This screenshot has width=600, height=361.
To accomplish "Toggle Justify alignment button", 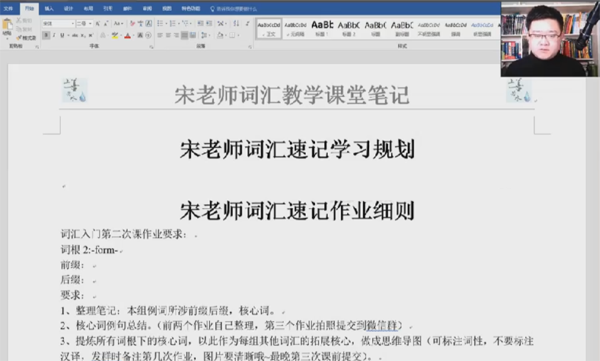I will coord(184,35).
